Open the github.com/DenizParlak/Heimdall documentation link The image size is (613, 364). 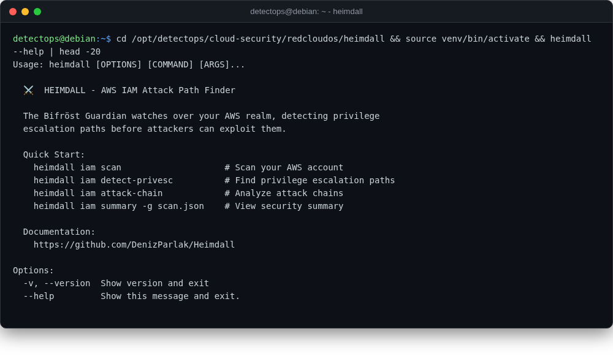point(134,245)
